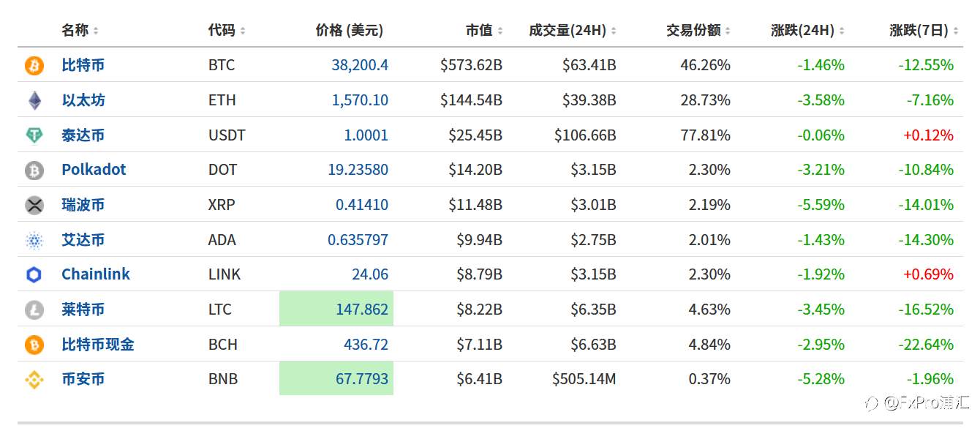The height and width of the screenshot is (431, 980).
Task: Click the XRP price 0.41410
Action: click(x=362, y=205)
